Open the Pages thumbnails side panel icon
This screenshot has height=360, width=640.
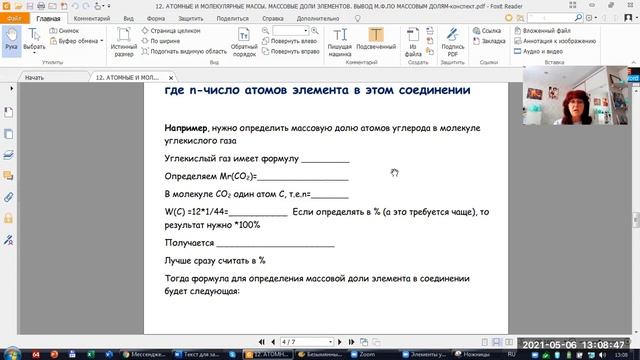tap(8, 134)
